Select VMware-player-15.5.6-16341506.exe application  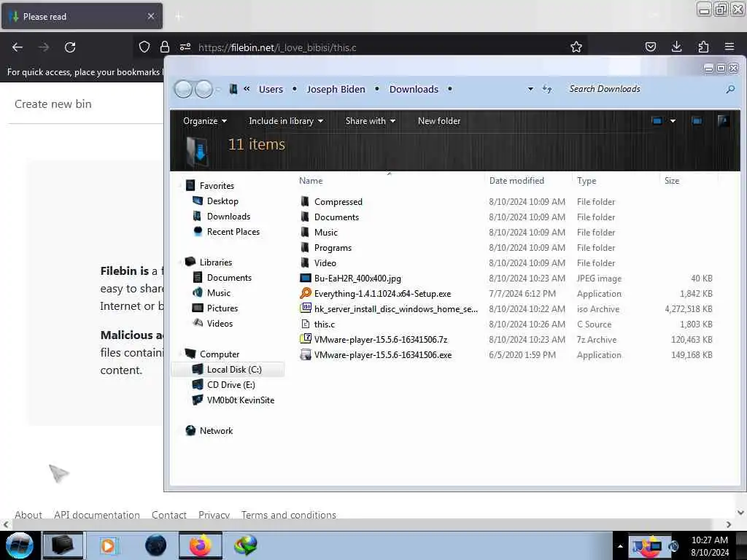pyautogui.click(x=376, y=355)
